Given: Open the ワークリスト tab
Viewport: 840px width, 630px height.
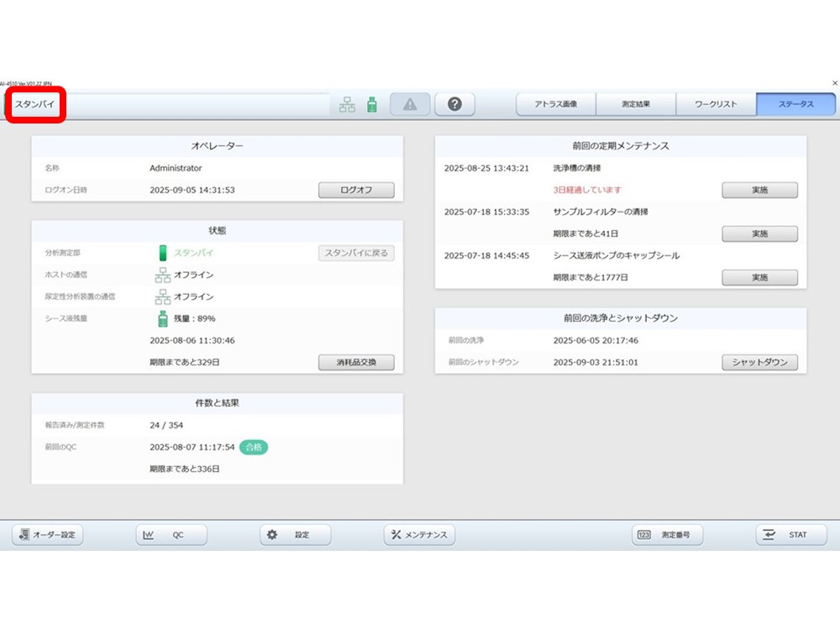Looking at the screenshot, I should (x=716, y=104).
